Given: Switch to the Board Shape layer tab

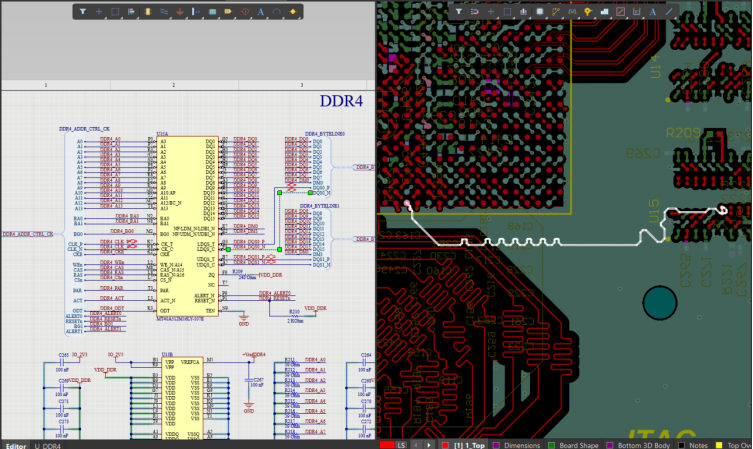Looking at the screenshot, I should tap(577, 444).
